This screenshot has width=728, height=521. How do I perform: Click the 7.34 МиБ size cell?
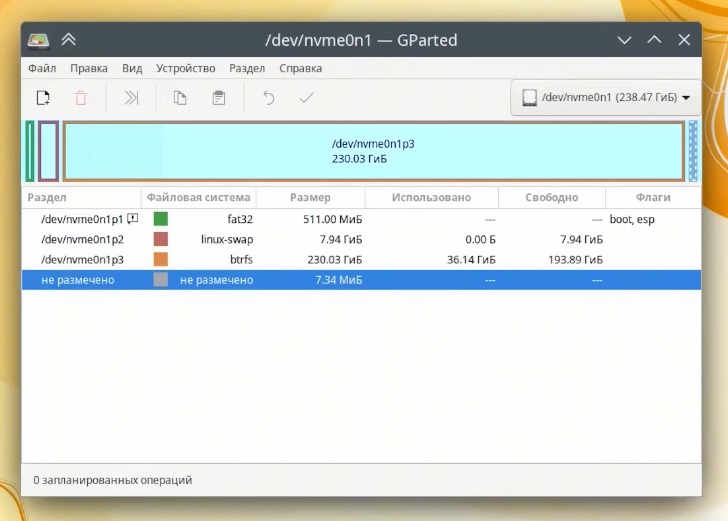pyautogui.click(x=338, y=280)
